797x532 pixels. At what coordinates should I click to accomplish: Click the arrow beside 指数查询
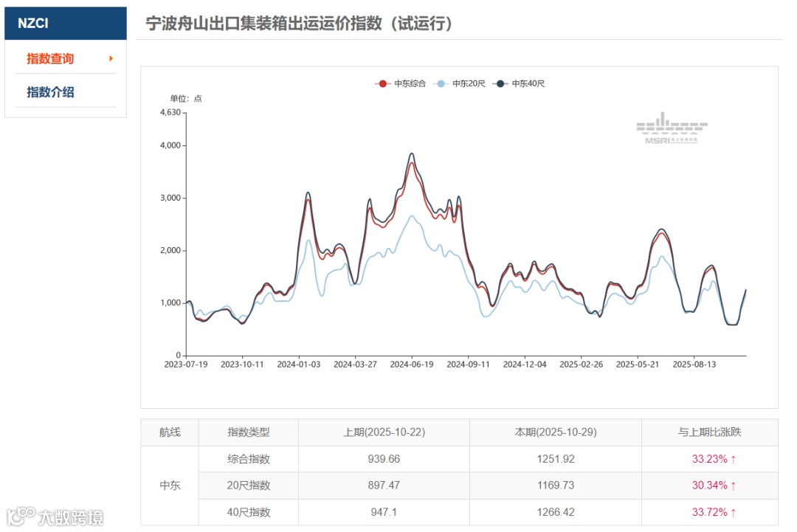111,59
